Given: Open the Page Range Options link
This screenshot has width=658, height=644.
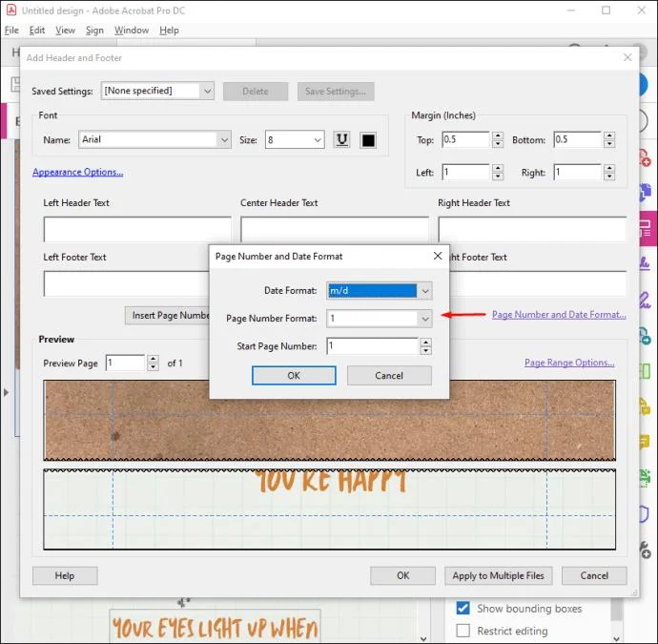Looking at the screenshot, I should tap(569, 363).
